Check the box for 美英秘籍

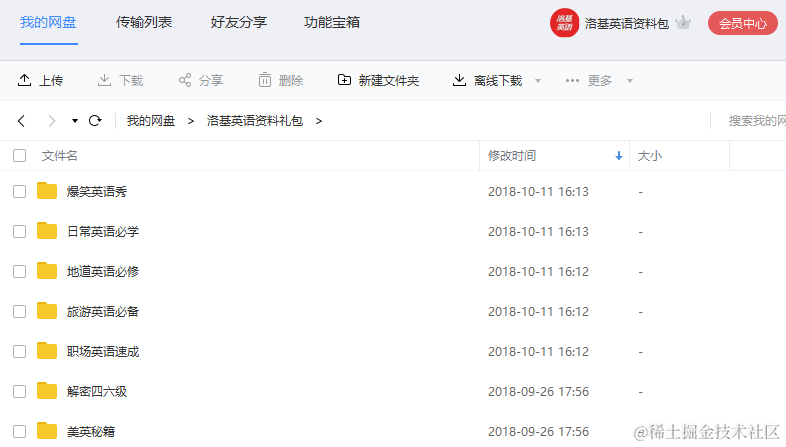[20, 431]
